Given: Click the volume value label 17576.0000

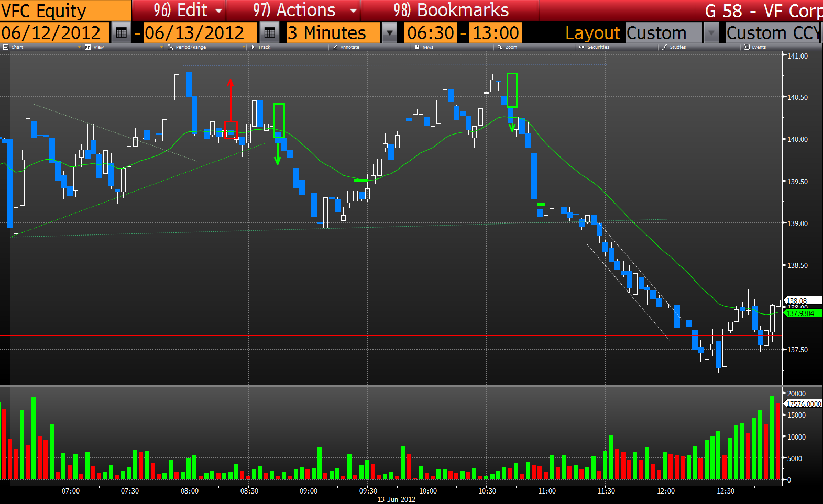Looking at the screenshot, I should coord(803,404).
